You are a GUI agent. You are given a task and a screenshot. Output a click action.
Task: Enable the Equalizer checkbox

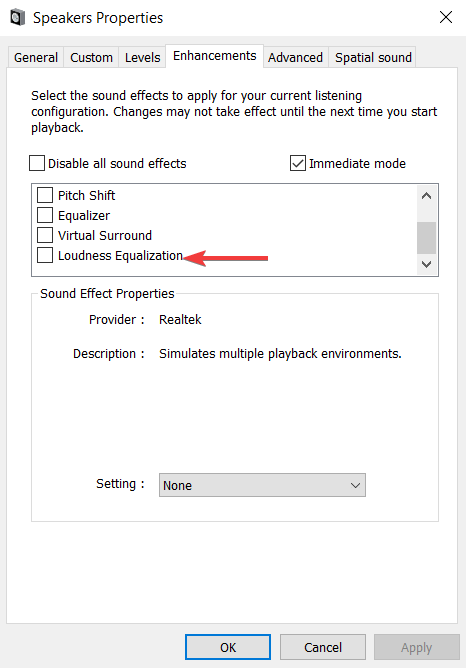(45, 215)
